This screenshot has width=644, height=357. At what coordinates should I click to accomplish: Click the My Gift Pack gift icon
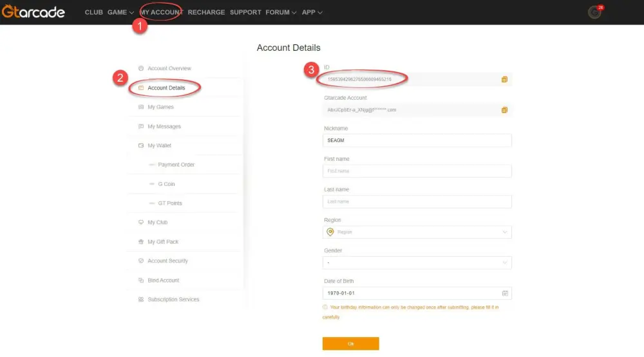click(141, 242)
